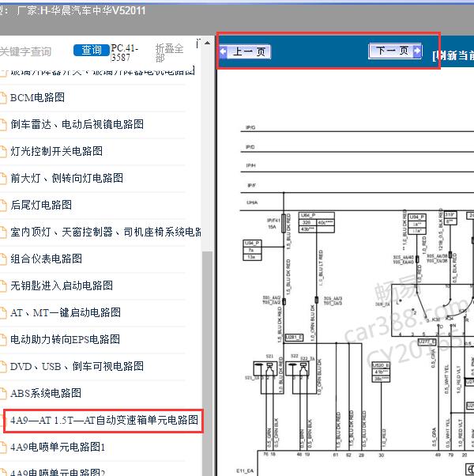Open 倒车雷达、电动后视镜电路图 entry
Viewport: 474px width, 476px height.
click(x=77, y=124)
